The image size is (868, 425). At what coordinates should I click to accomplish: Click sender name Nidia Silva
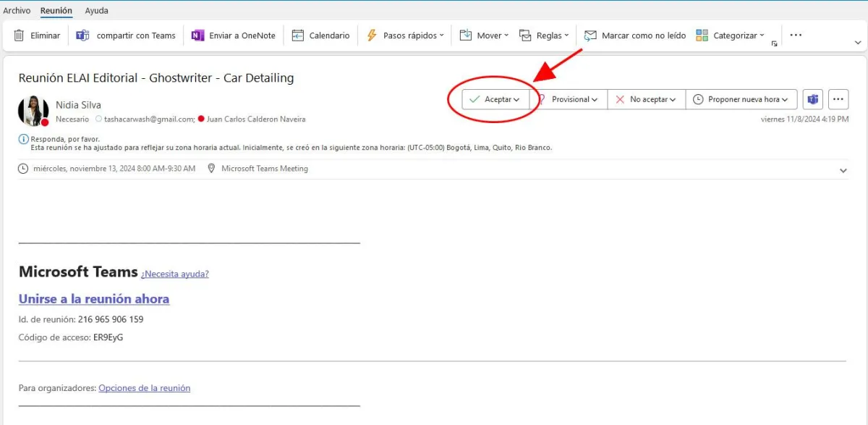pos(78,106)
